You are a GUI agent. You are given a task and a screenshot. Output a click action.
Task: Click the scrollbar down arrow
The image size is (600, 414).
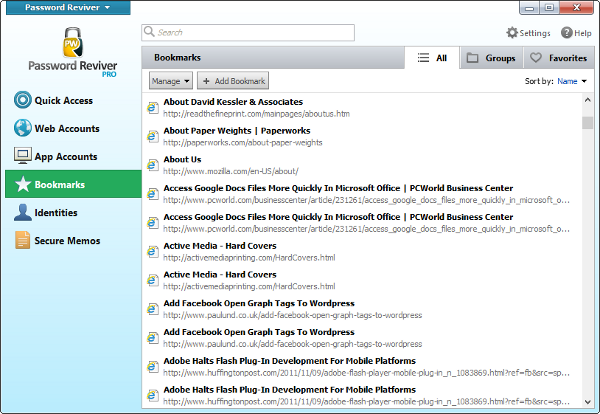587,402
